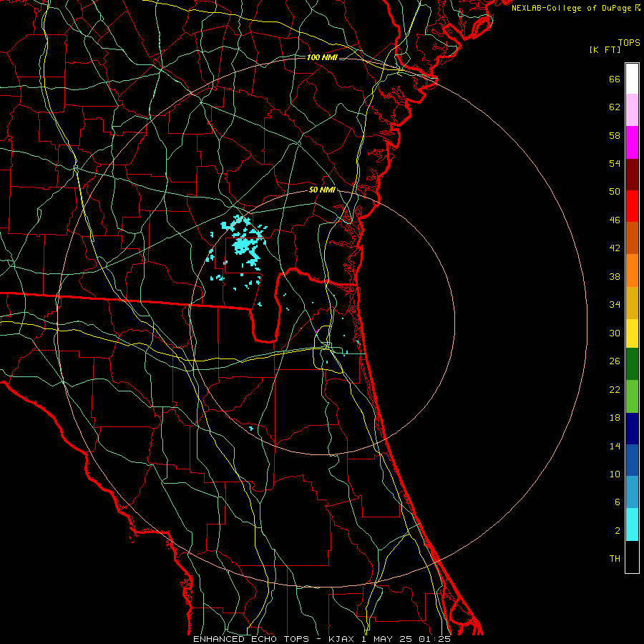
Task: Click the legend value 38
Action: coord(615,276)
